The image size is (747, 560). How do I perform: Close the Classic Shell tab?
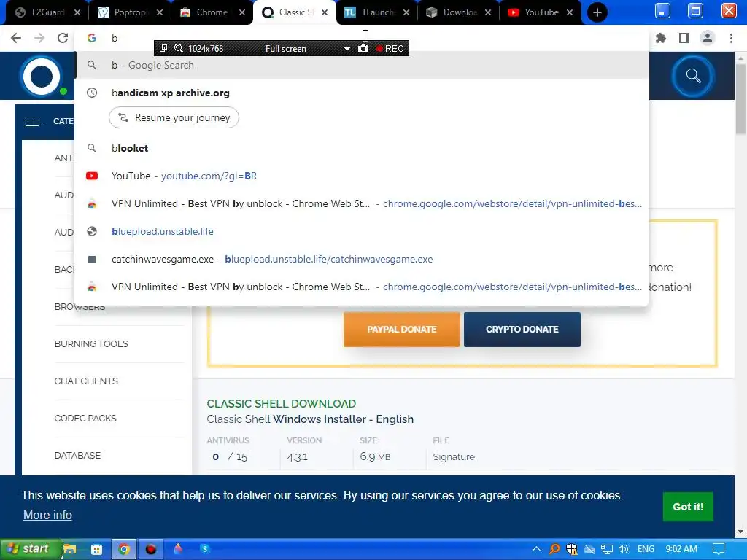click(x=325, y=12)
